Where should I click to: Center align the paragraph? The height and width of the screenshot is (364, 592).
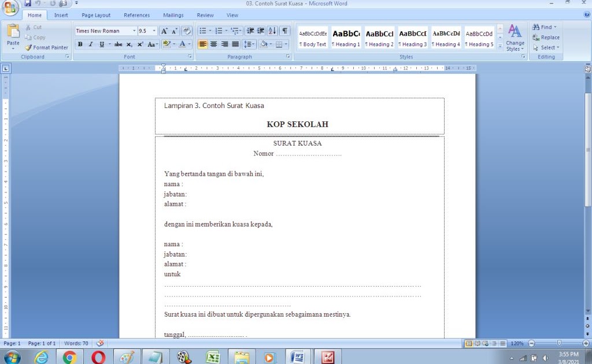(213, 43)
